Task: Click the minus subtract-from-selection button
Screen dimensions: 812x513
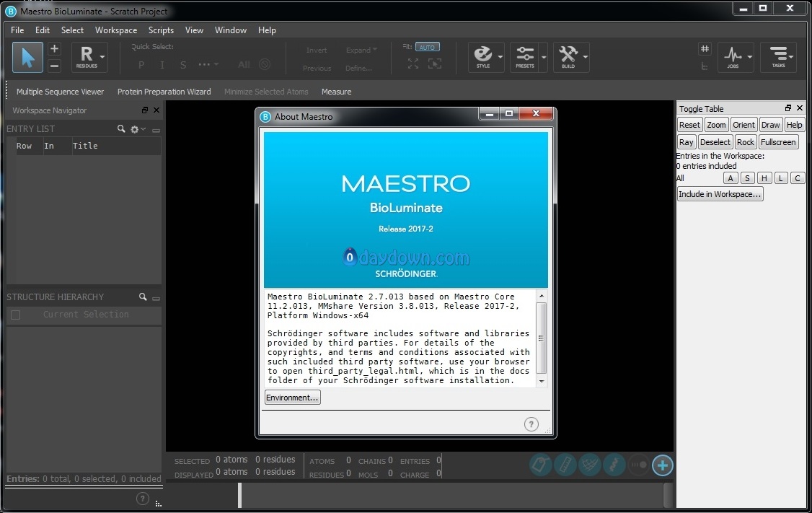Action: [54, 66]
